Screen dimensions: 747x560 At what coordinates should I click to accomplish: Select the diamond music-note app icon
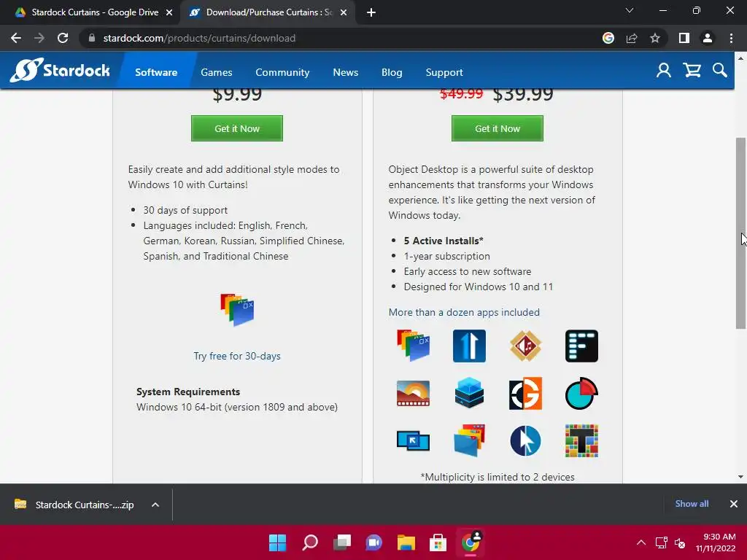click(x=525, y=346)
